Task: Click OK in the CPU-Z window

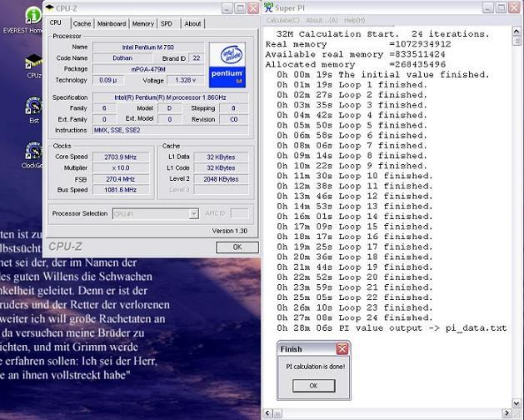Action: 237,247
